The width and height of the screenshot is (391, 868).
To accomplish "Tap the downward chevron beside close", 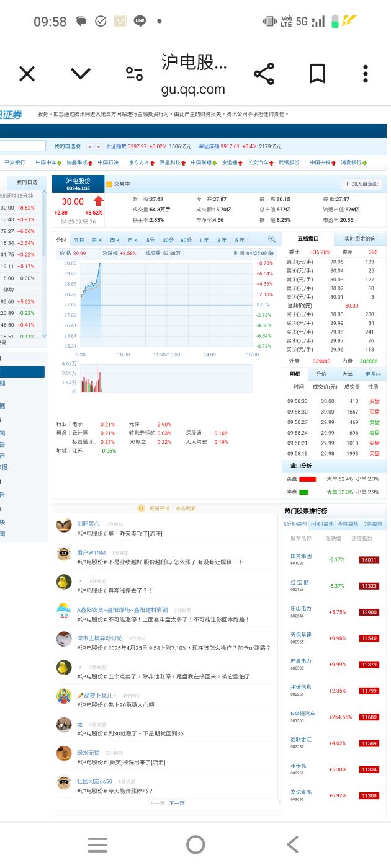I will click(81, 74).
